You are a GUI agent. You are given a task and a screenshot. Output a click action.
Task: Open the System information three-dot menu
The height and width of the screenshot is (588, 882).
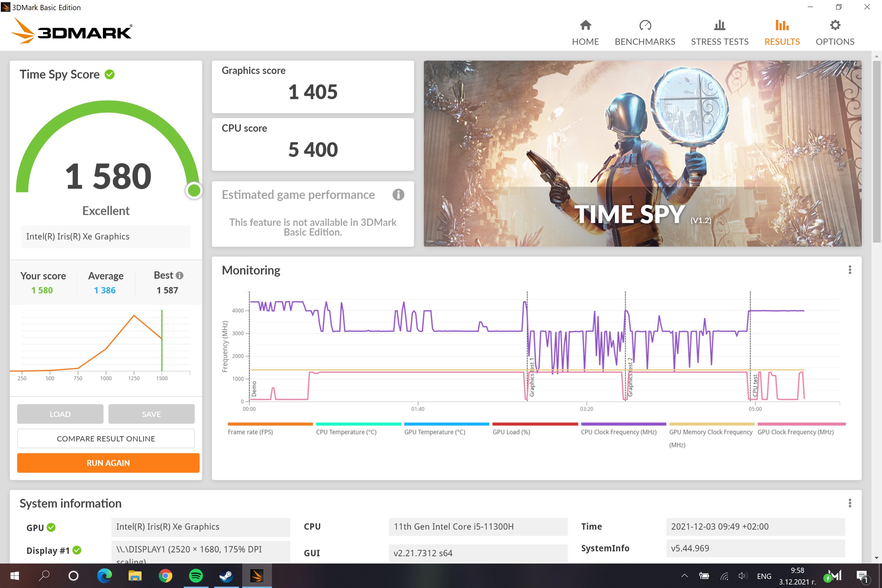click(x=850, y=503)
